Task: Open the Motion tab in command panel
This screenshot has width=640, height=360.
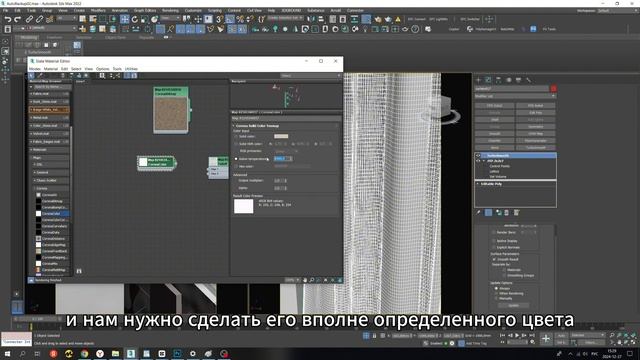Action: tap(509, 80)
